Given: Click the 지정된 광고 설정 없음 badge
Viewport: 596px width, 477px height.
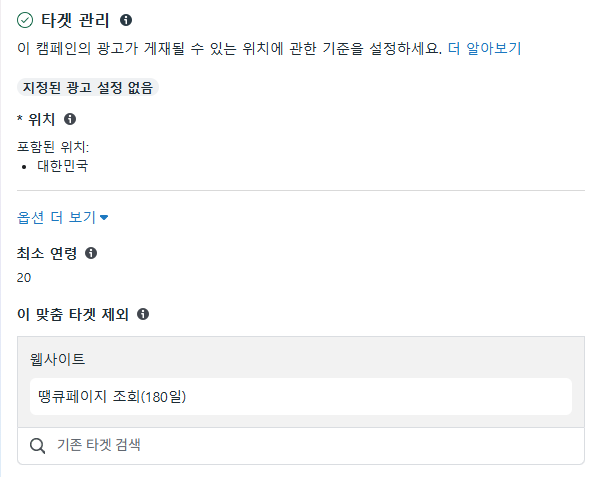Looking at the screenshot, I should click(x=88, y=87).
